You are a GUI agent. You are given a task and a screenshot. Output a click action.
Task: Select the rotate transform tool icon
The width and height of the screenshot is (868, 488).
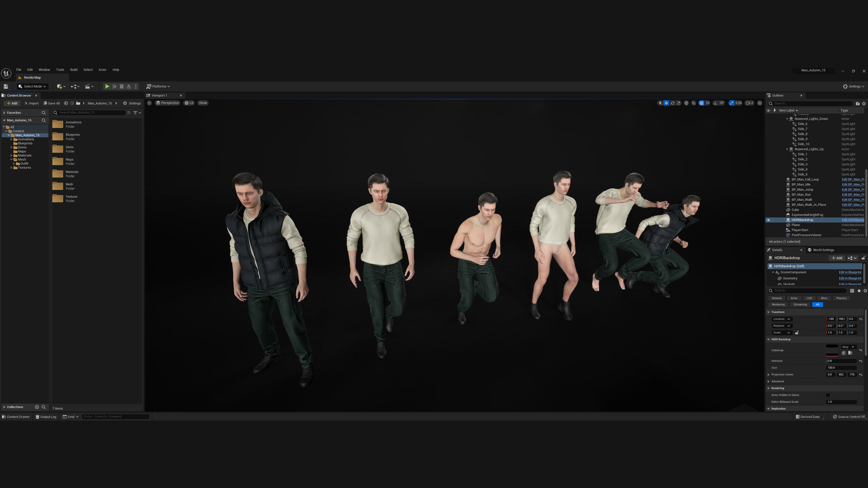point(672,103)
